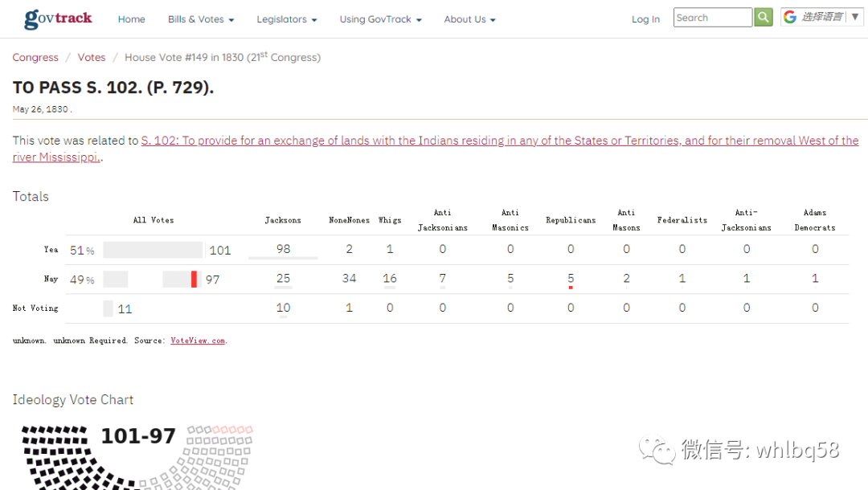
Task: Click the Jacksons column header
Action: 283,220
